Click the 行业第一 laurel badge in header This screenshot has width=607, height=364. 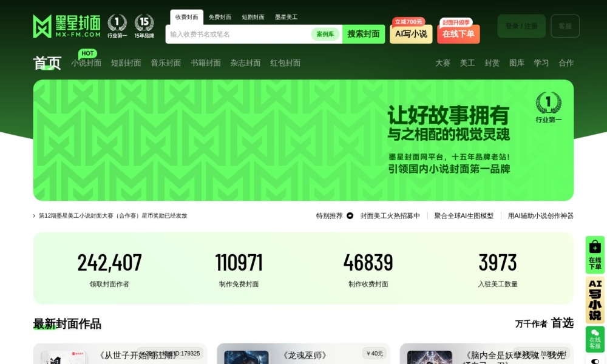pyautogui.click(x=117, y=26)
